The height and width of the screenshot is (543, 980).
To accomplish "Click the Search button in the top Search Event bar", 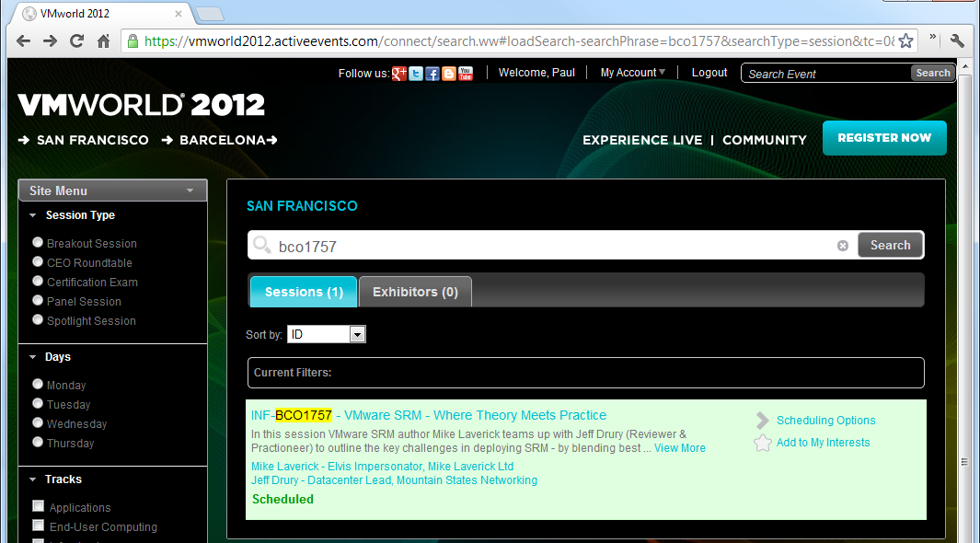I will [932, 73].
